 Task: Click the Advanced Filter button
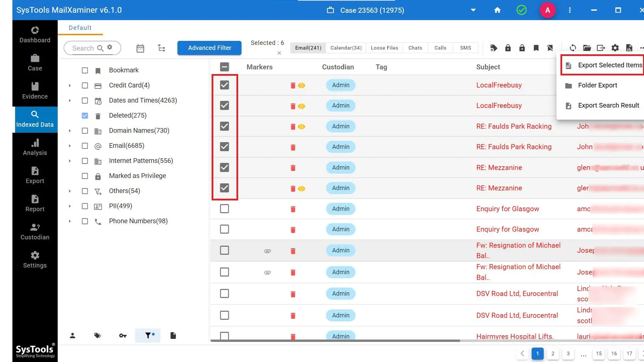pos(209,48)
